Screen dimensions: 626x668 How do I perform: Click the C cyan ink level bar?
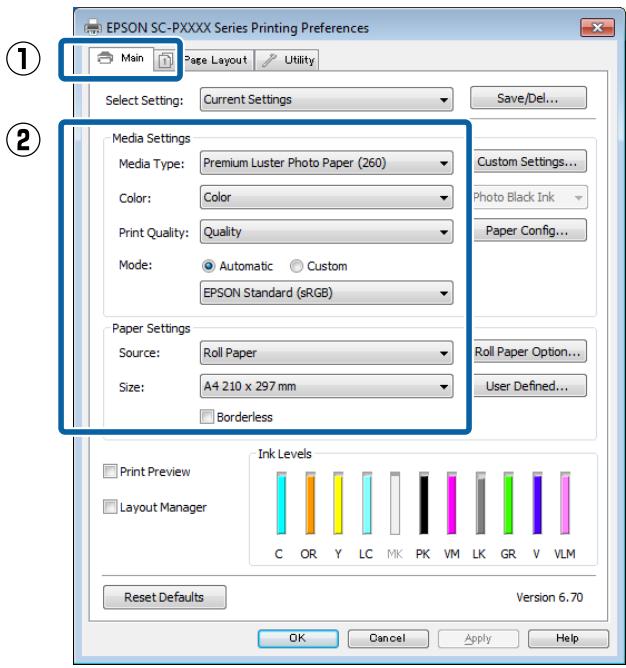(x=281, y=503)
